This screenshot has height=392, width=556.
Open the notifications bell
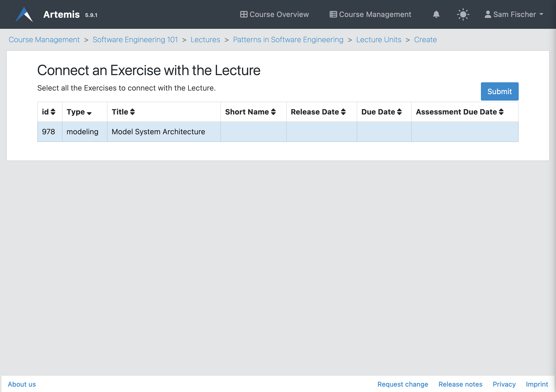[x=436, y=14]
